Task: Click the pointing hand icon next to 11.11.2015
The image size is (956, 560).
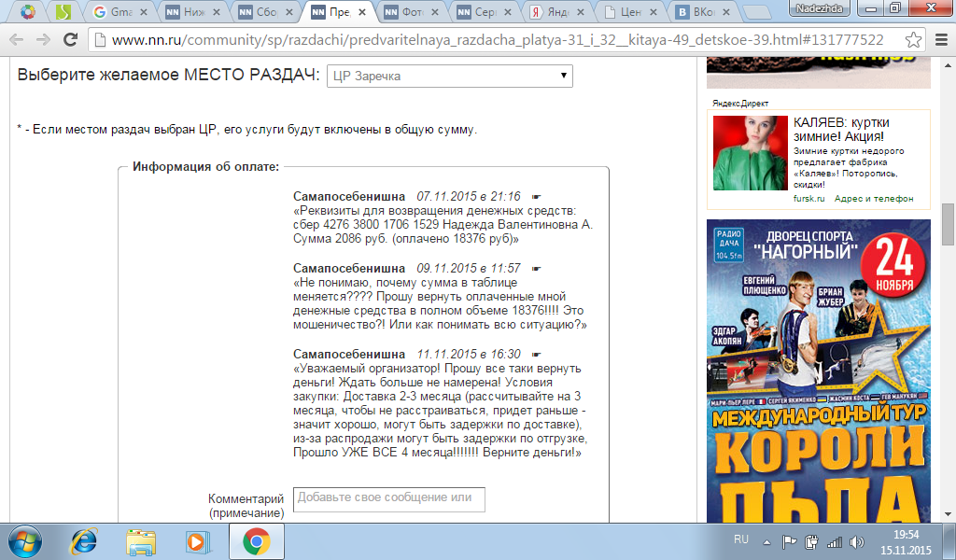Action: (x=537, y=355)
